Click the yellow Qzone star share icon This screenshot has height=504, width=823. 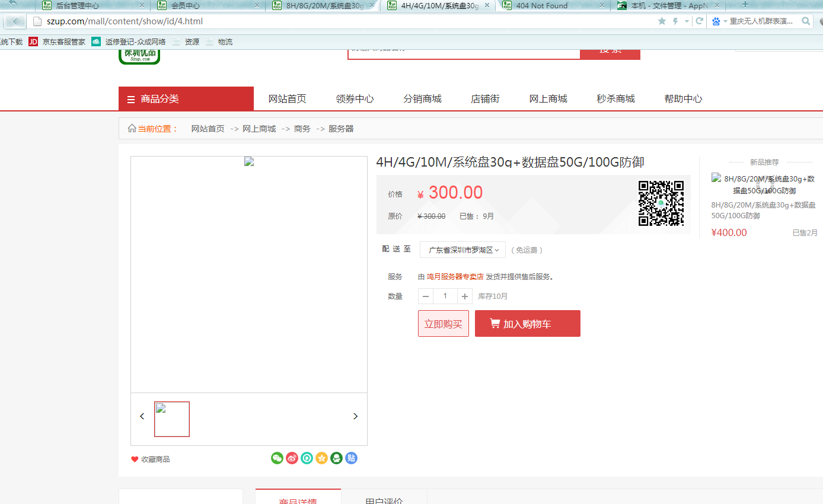click(321, 458)
